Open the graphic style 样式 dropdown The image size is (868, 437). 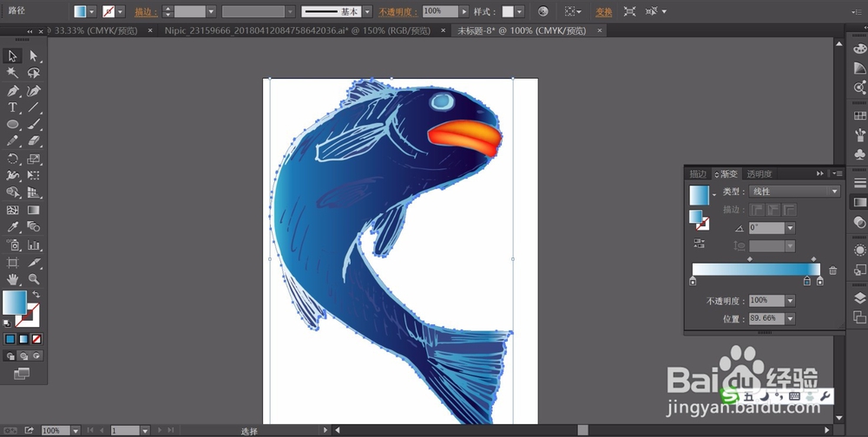coord(519,11)
